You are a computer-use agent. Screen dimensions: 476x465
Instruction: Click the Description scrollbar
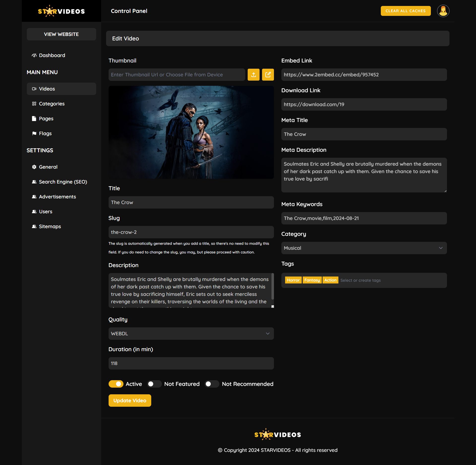pos(272,286)
